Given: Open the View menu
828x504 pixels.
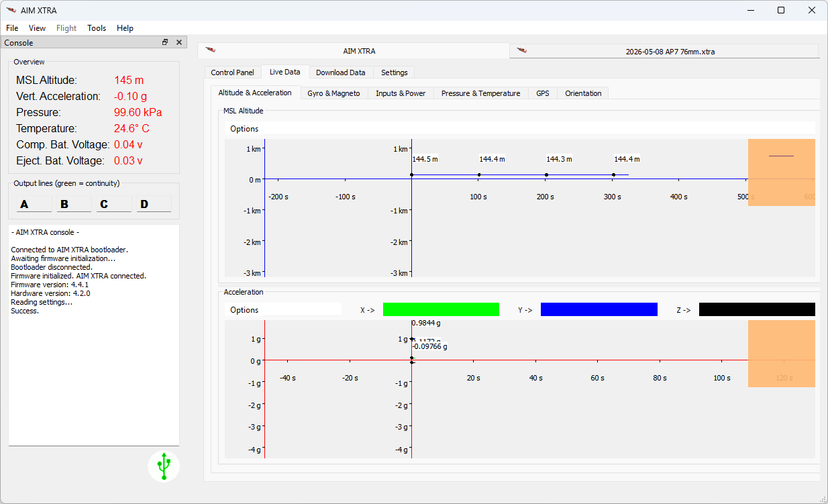Looking at the screenshot, I should tap(37, 28).
